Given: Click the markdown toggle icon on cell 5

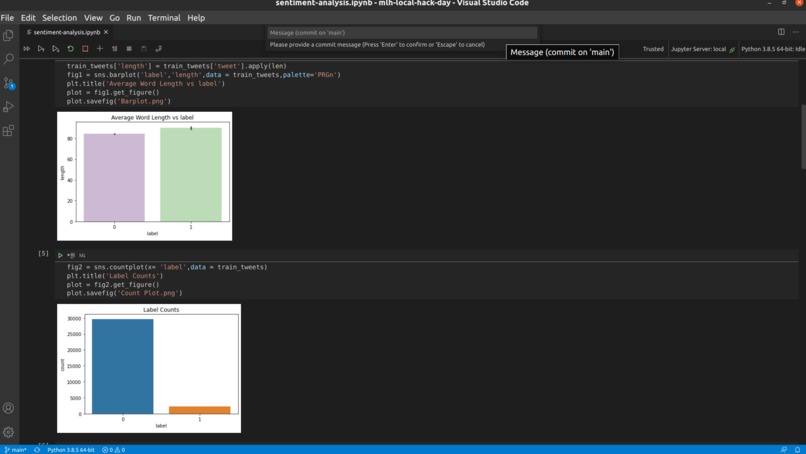Looking at the screenshot, I should [82, 255].
